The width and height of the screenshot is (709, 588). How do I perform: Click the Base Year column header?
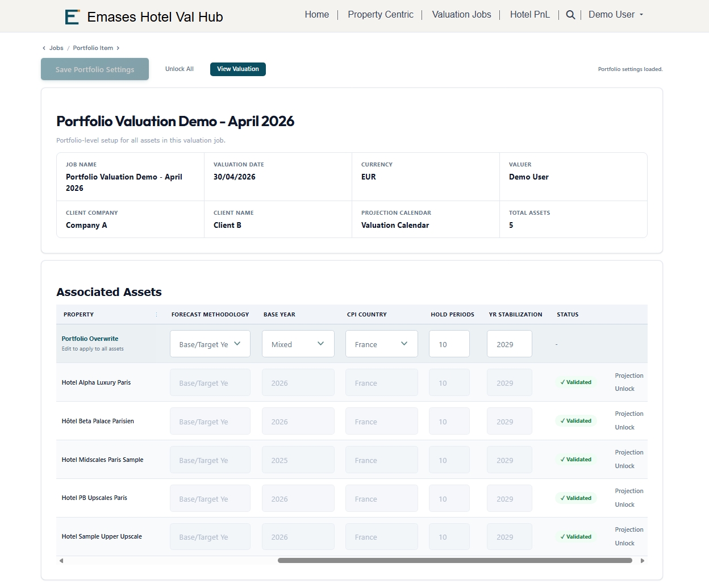[280, 315]
